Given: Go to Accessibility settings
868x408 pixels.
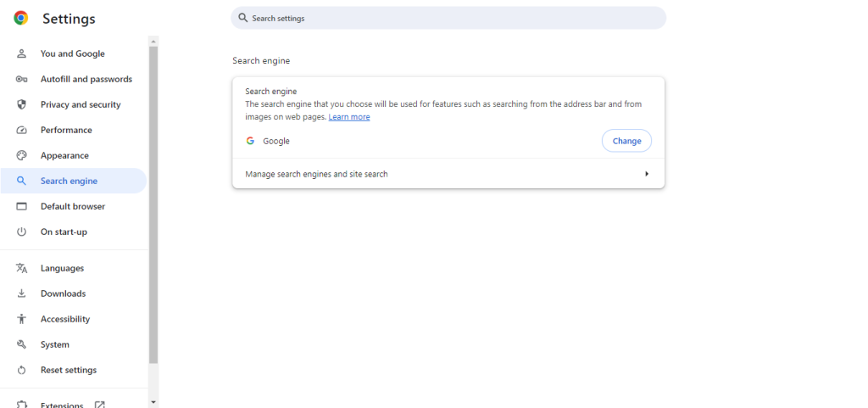Looking at the screenshot, I should pos(73,319).
